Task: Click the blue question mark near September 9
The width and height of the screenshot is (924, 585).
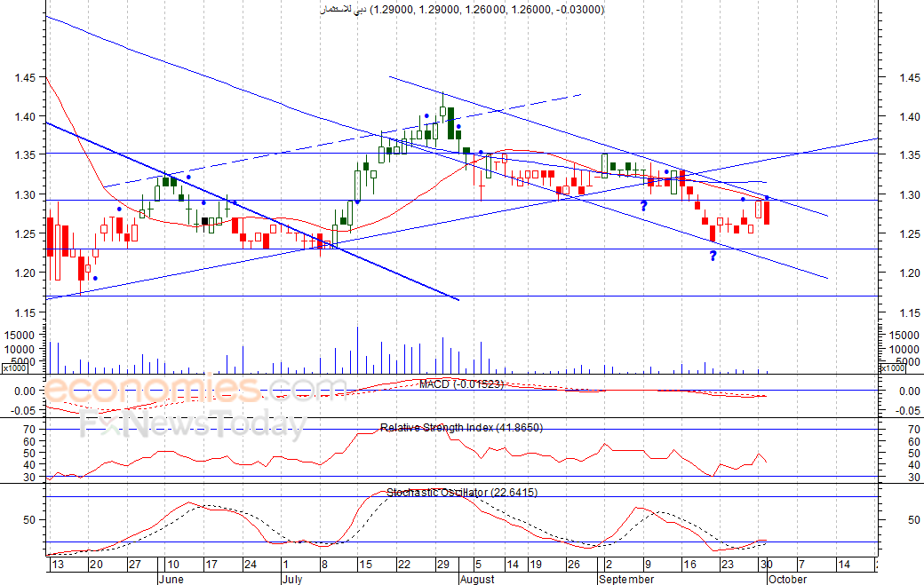Action: 643,205
